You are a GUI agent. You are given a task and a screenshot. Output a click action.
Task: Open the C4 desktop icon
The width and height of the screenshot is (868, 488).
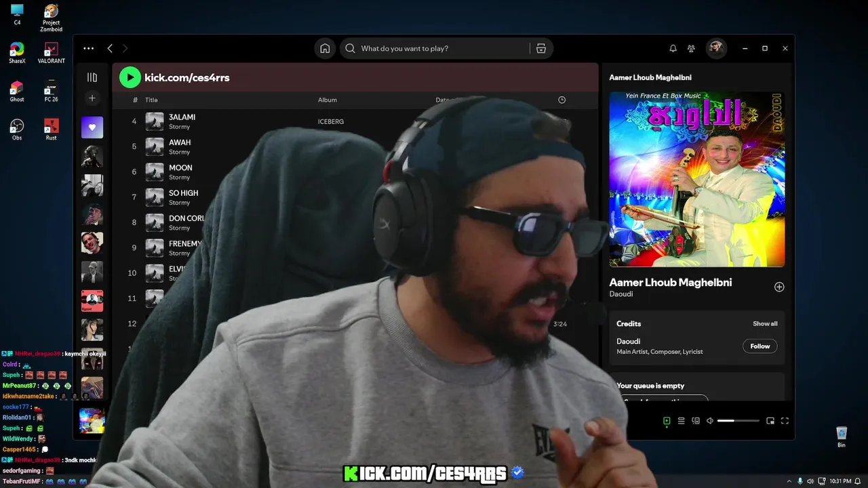[x=17, y=15]
